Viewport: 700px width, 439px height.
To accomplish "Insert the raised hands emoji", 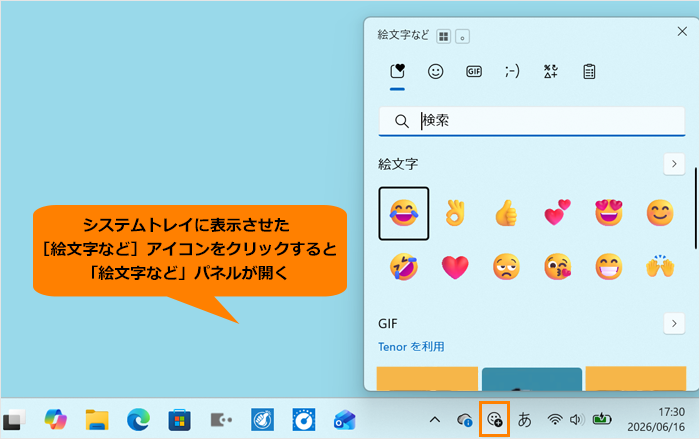I will click(x=660, y=267).
